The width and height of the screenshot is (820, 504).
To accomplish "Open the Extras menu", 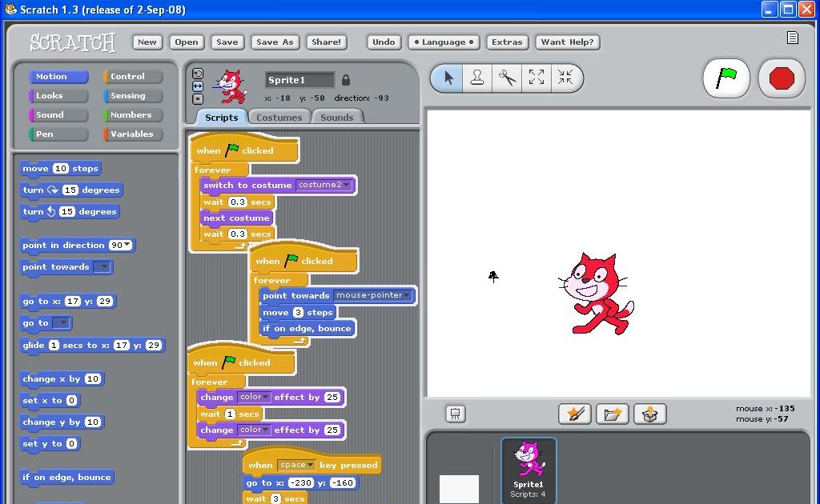I will [x=507, y=42].
